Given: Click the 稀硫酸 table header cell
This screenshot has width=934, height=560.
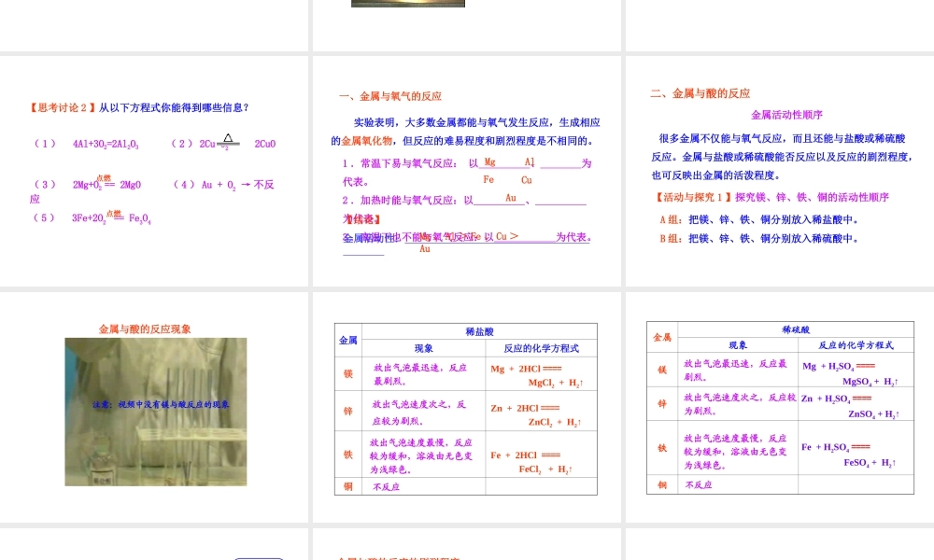Looking at the screenshot, I should (x=796, y=329).
